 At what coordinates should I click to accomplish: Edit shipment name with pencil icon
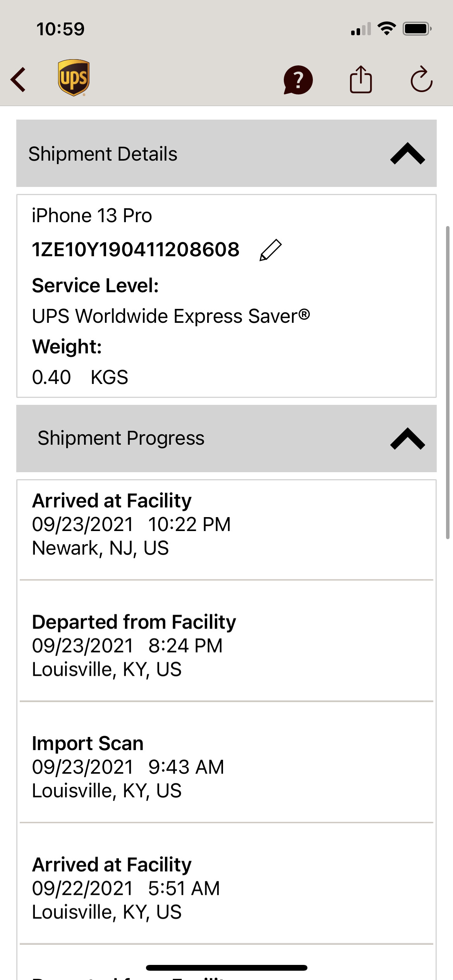point(270,250)
